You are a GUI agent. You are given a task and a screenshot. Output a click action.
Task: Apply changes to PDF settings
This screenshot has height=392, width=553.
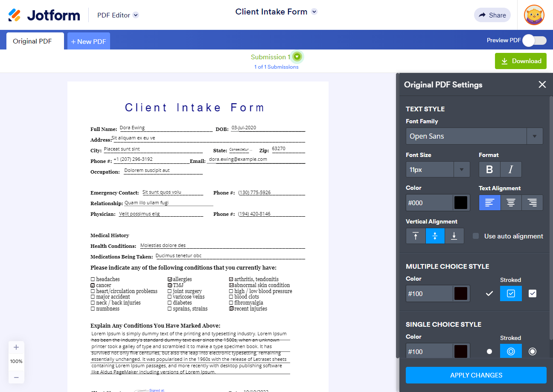click(476, 375)
